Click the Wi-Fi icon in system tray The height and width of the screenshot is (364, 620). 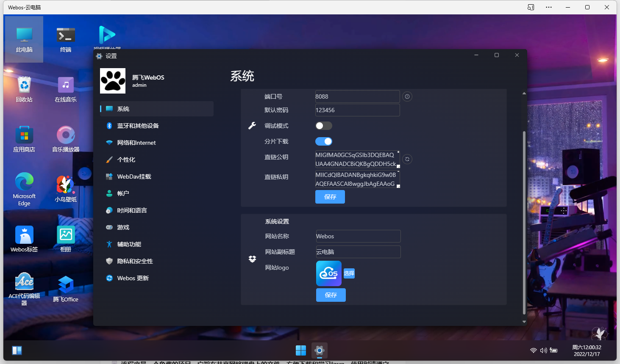coord(534,350)
